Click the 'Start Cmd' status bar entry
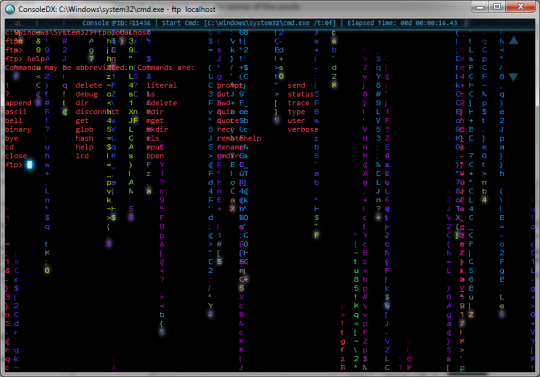This screenshot has width=540, height=377. point(248,23)
